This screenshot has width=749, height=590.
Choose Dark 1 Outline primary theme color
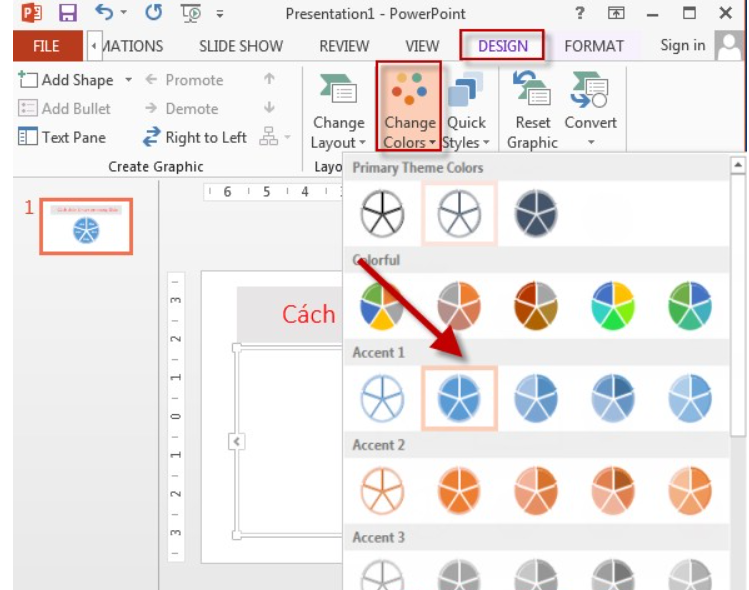(x=382, y=213)
